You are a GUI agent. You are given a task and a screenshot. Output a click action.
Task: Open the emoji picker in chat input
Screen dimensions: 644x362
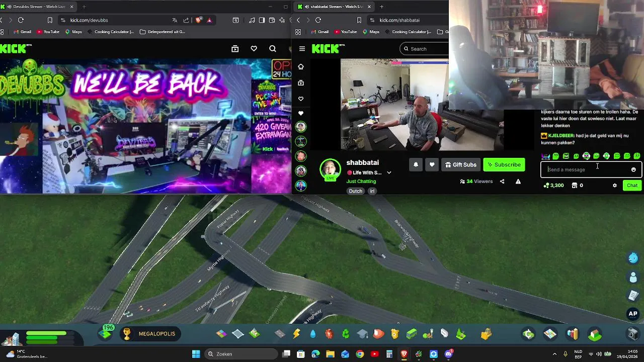(633, 169)
